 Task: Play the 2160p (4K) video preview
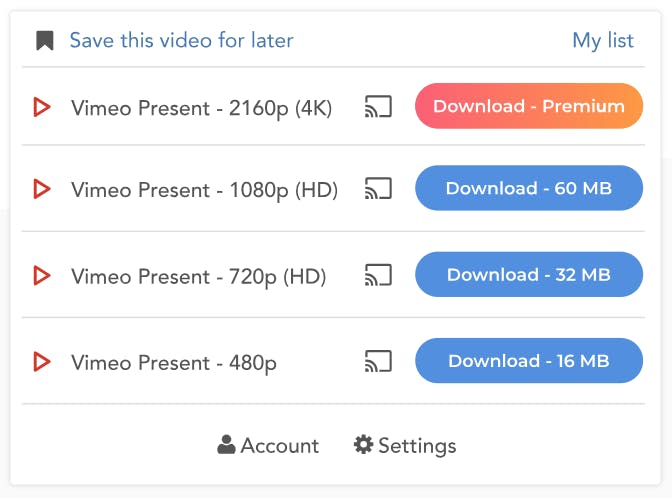pos(42,107)
